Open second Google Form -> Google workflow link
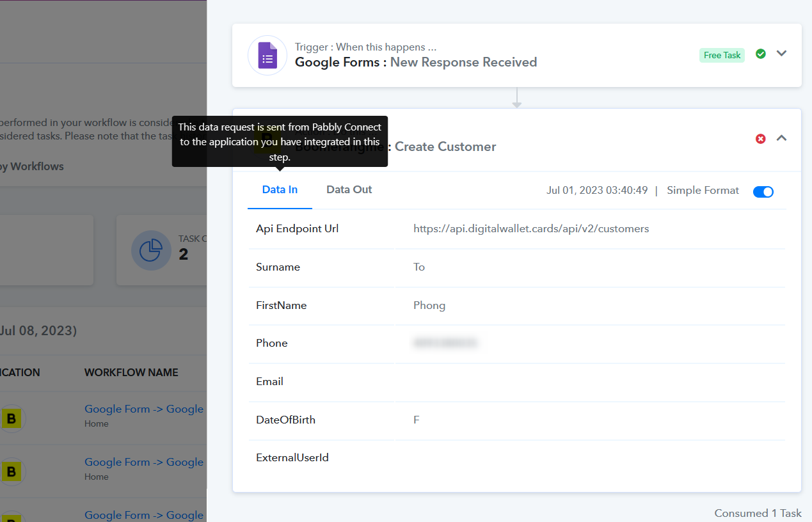Viewport: 812px width, 522px height. (x=144, y=462)
